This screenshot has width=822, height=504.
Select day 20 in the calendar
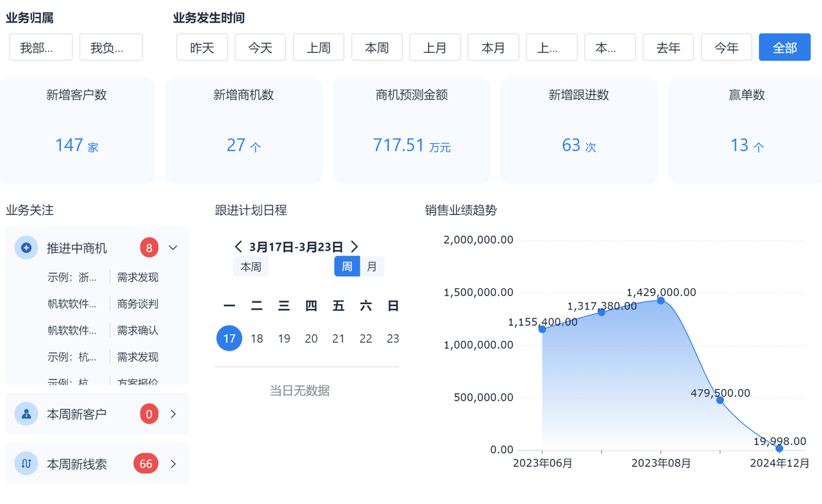(x=311, y=338)
